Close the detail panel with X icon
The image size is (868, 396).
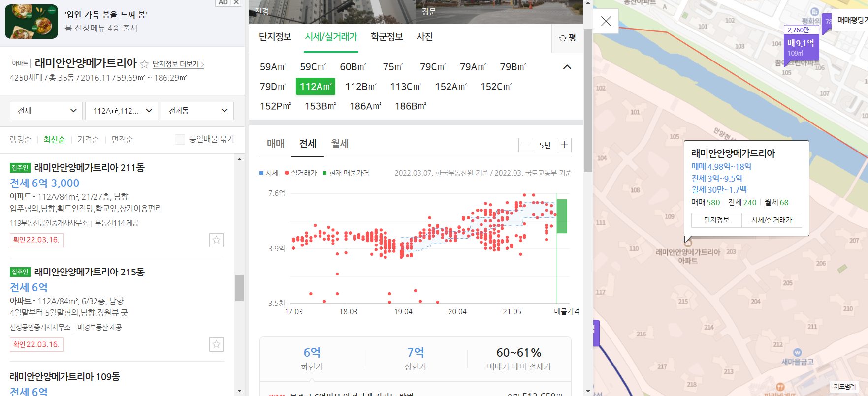[606, 21]
